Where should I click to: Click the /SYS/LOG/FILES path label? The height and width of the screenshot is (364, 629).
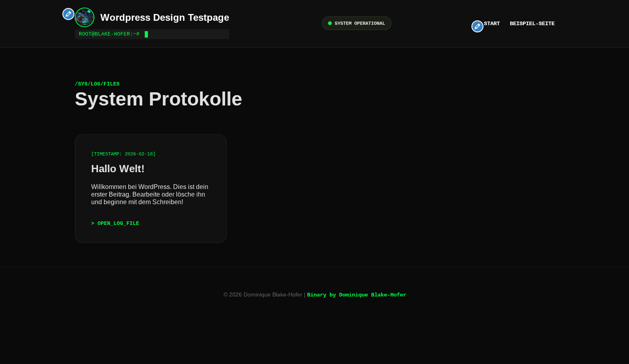tap(97, 84)
